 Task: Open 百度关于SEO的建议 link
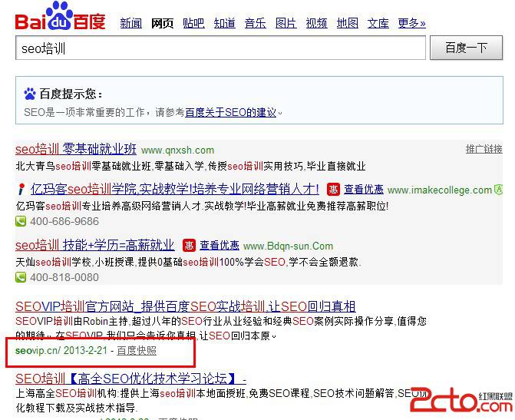(230, 112)
